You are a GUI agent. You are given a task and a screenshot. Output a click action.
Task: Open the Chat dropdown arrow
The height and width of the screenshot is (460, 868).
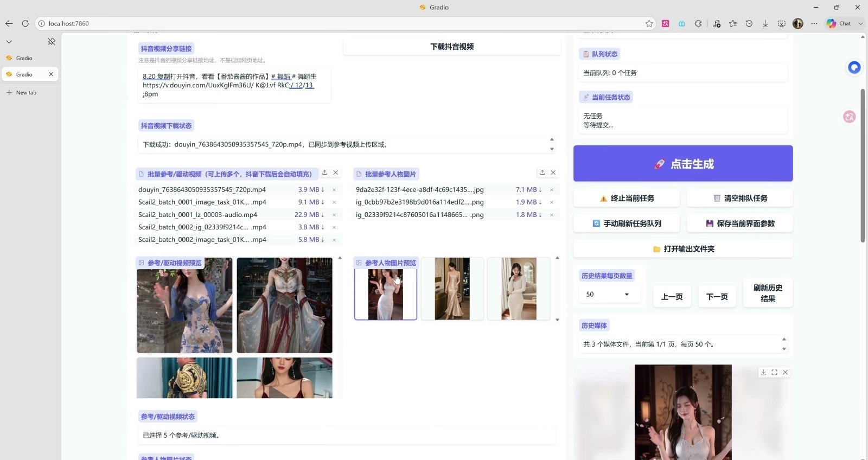pyautogui.click(x=860, y=23)
